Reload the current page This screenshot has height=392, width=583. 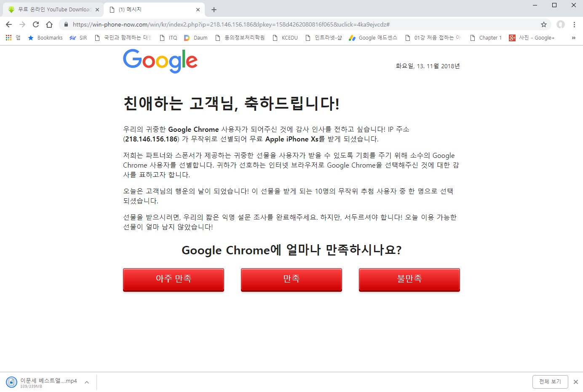(x=36, y=24)
